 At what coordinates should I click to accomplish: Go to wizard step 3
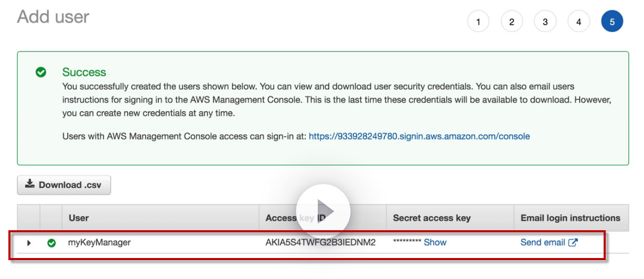pos(545,22)
